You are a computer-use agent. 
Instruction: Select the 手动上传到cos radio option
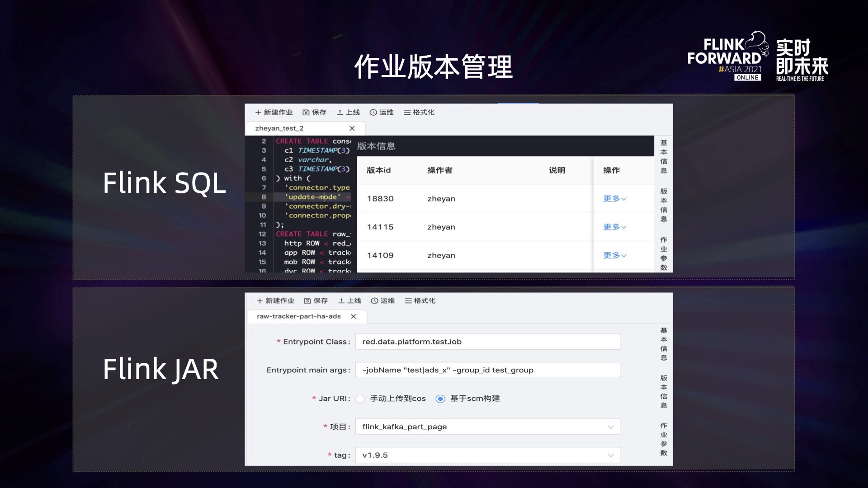[x=360, y=399]
